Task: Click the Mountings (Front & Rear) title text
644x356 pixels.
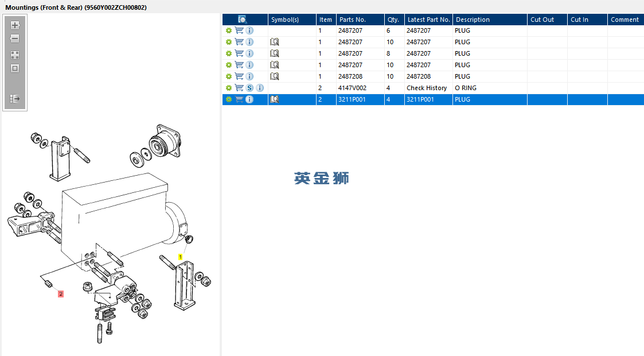Action: [76, 7]
